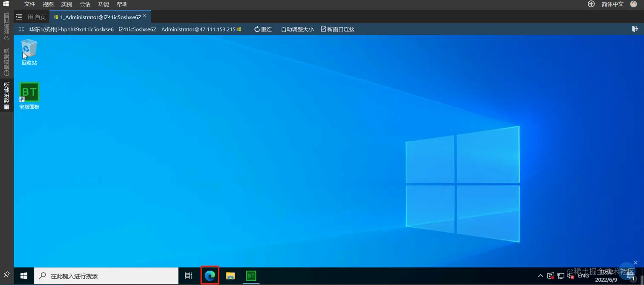This screenshot has height=285, width=644.
Task: Switch to the 首页 tab
Action: tap(37, 17)
